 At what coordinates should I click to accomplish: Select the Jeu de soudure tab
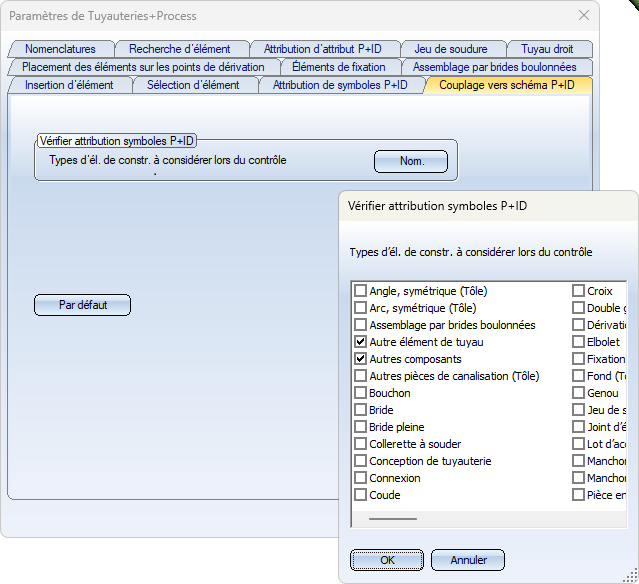coord(451,49)
